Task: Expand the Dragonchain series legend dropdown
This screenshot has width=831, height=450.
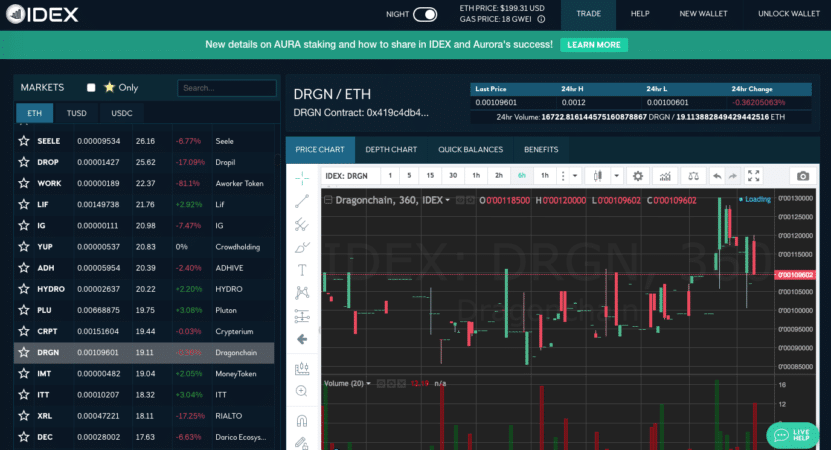Action: (447, 200)
